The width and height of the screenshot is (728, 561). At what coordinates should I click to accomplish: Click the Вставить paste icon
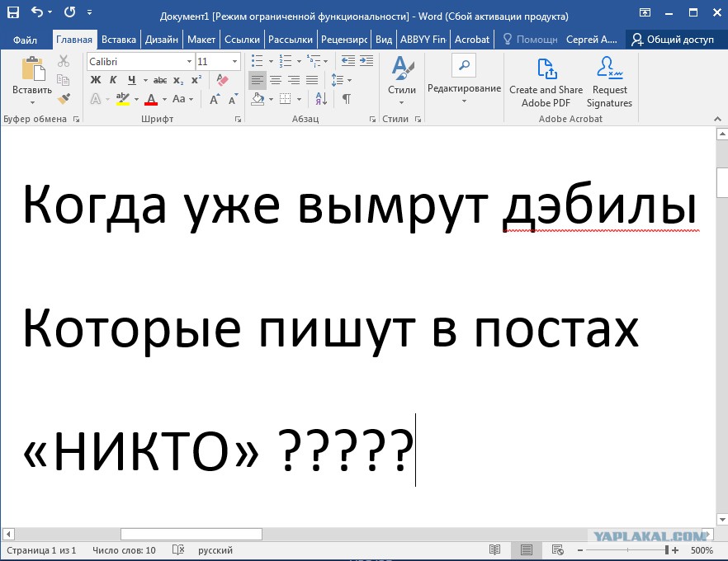33,68
